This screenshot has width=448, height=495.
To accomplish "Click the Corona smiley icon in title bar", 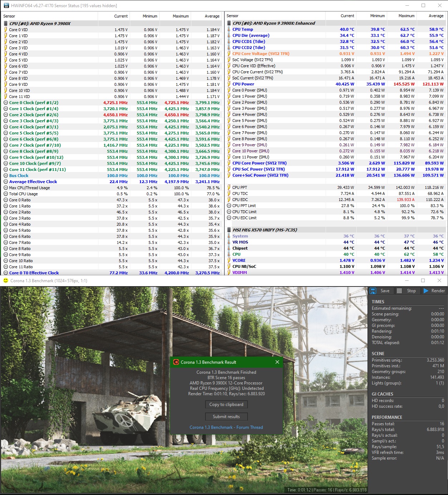I will (x=6, y=280).
